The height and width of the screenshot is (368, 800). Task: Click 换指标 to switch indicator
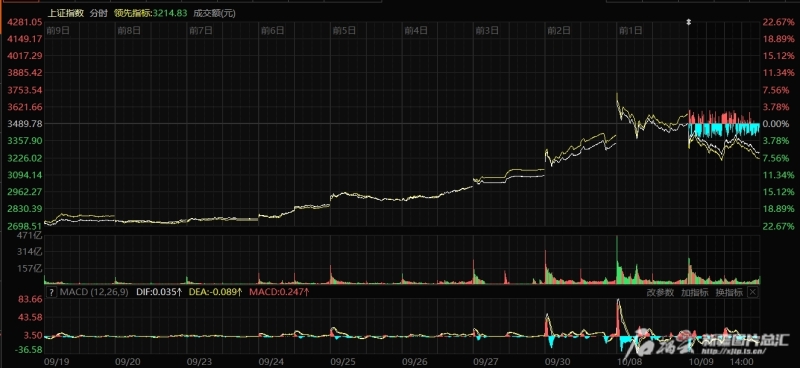point(729,292)
